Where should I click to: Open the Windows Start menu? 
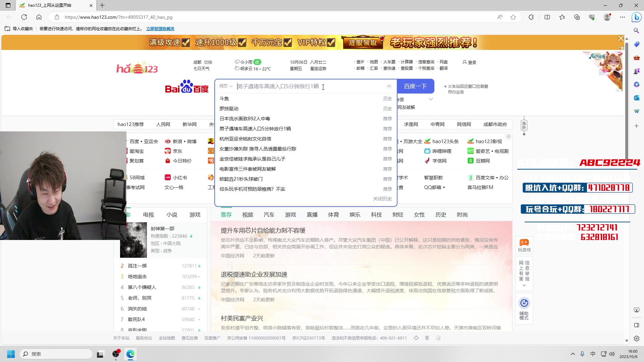click(11, 354)
